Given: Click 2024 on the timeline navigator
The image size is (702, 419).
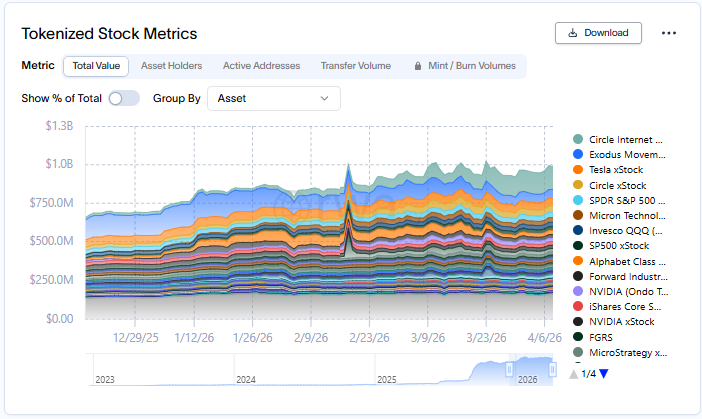Looking at the screenshot, I should 246,379.
